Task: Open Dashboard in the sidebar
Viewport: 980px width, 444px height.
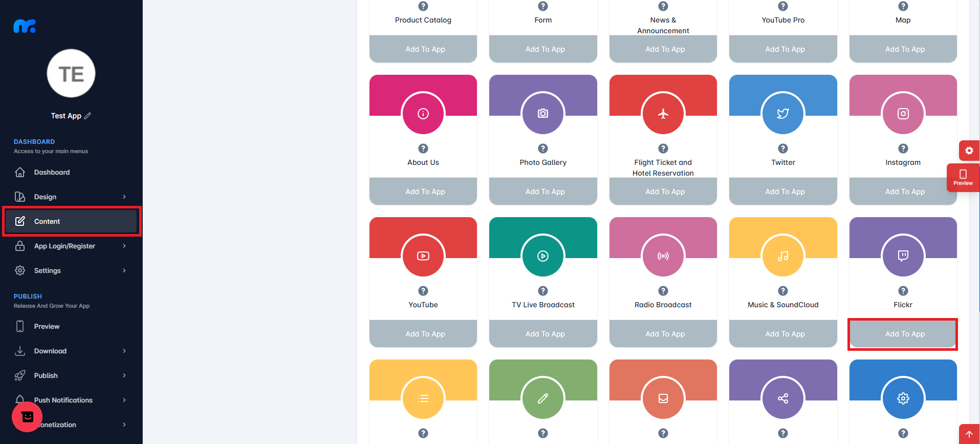Action: click(x=52, y=172)
